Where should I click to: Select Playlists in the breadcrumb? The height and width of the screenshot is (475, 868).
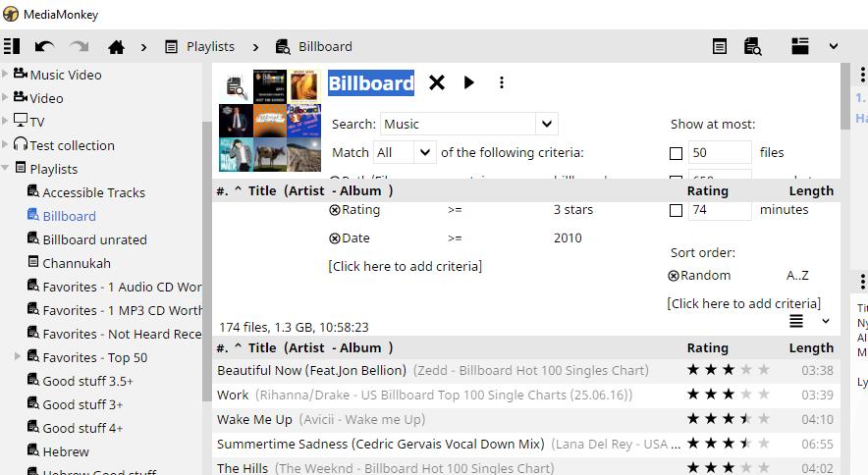[x=210, y=46]
